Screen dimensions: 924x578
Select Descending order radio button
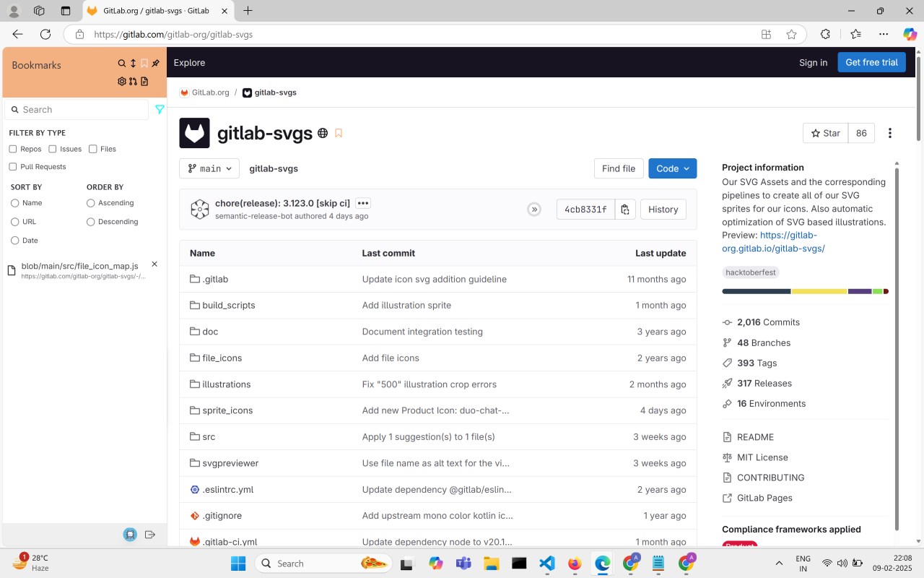(x=90, y=222)
